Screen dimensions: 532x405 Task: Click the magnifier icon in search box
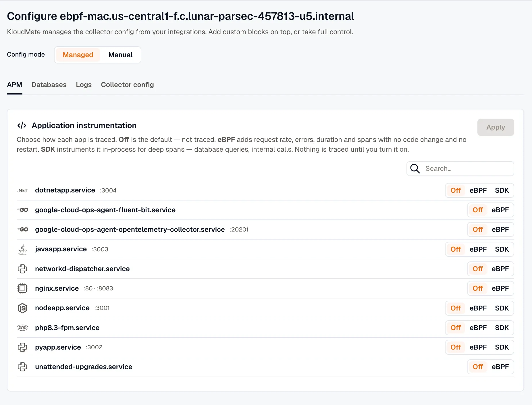(415, 169)
